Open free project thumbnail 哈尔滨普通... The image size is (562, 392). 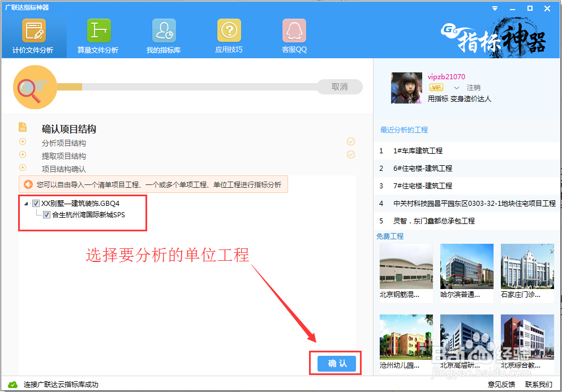pos(467,266)
